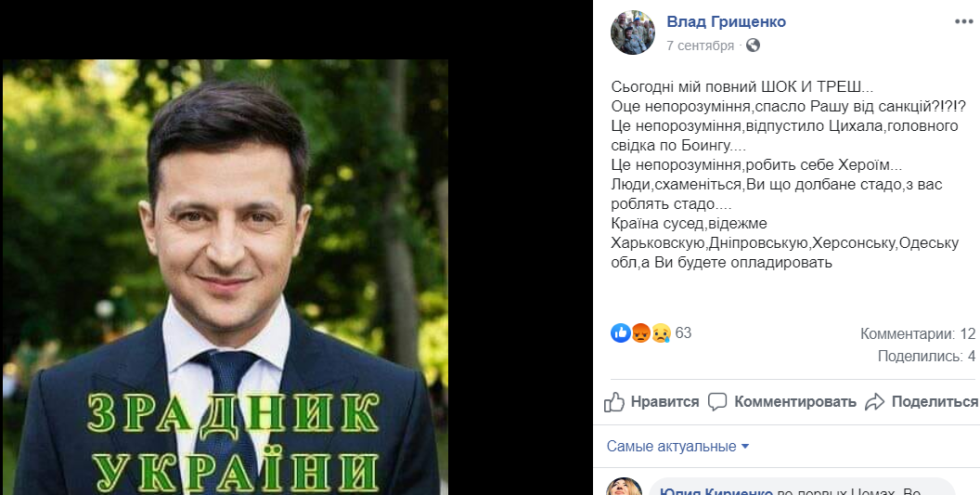This screenshot has height=495, width=980.
Task: Click the photo with ЗРАДНИК УКРАЇНИ caption
Action: tap(226, 278)
